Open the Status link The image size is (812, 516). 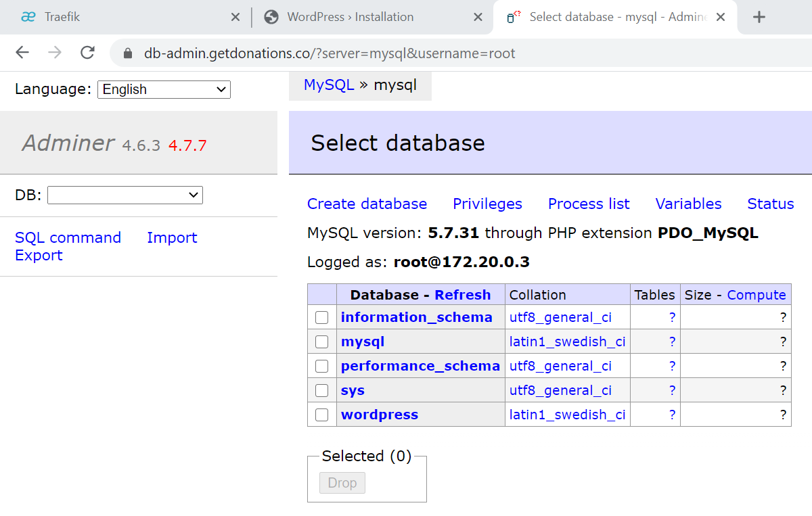coord(771,204)
